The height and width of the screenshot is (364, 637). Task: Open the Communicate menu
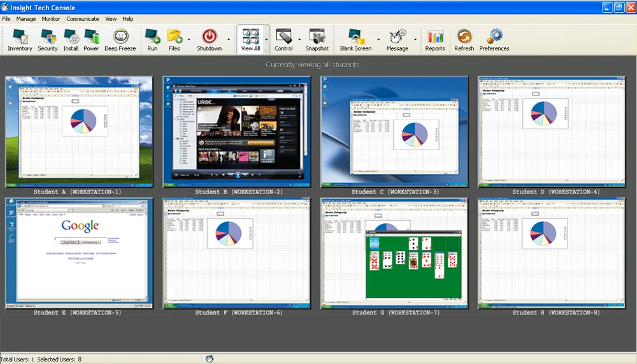(x=83, y=19)
